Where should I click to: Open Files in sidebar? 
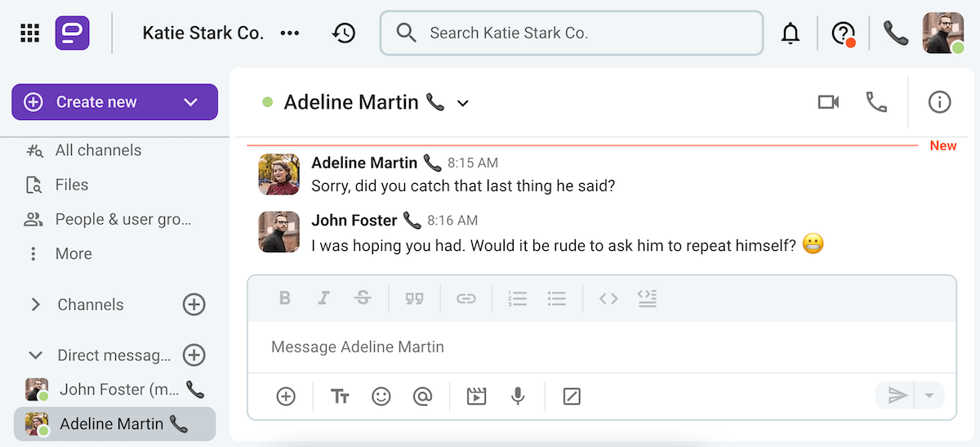tap(71, 185)
